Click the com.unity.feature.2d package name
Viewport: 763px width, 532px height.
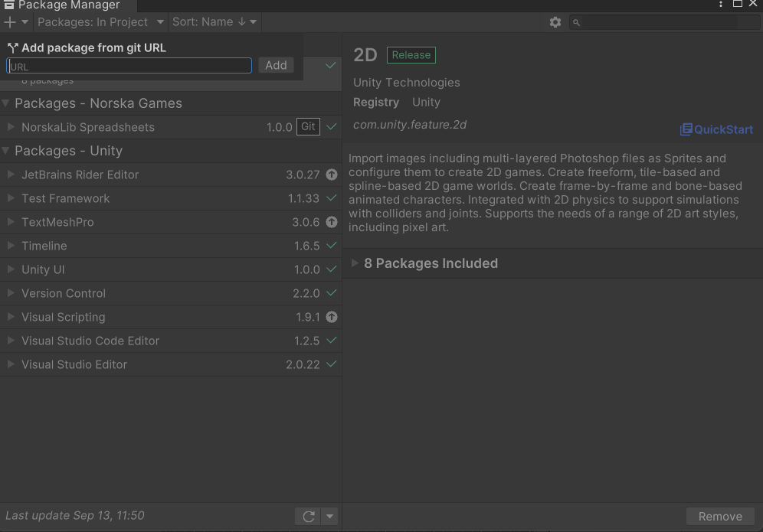pos(410,125)
